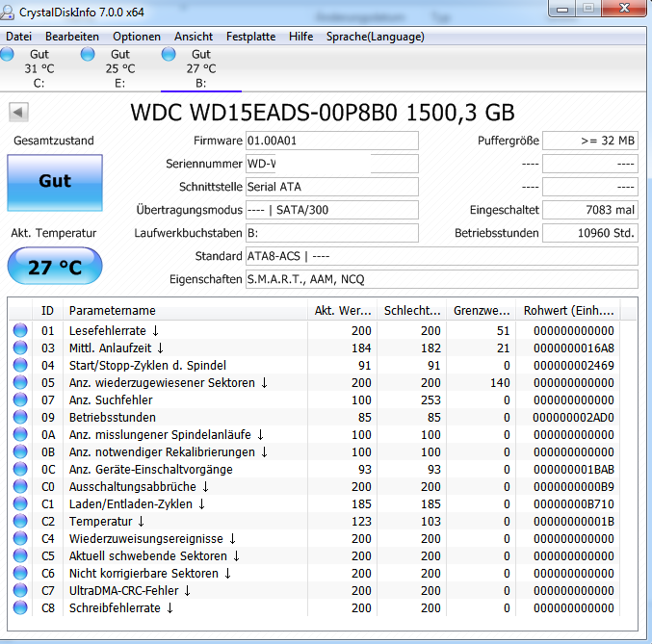The height and width of the screenshot is (644, 652).
Task: Click the Eigenschaften field S.M.A.R.T., AAM, NCQ
Action: [442, 279]
